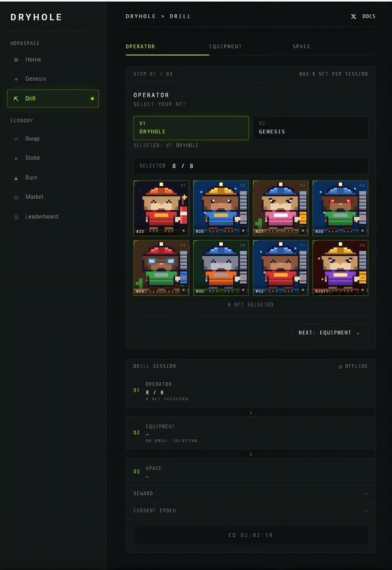Open Burn page in sidebar
This screenshot has width=392, height=570.
[x=53, y=178]
